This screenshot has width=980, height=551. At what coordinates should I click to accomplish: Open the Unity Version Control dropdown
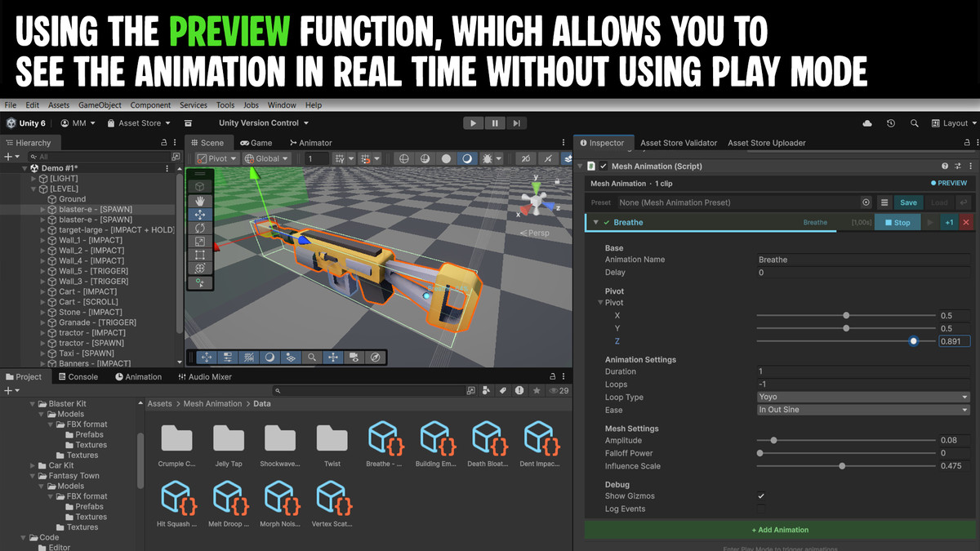[264, 123]
